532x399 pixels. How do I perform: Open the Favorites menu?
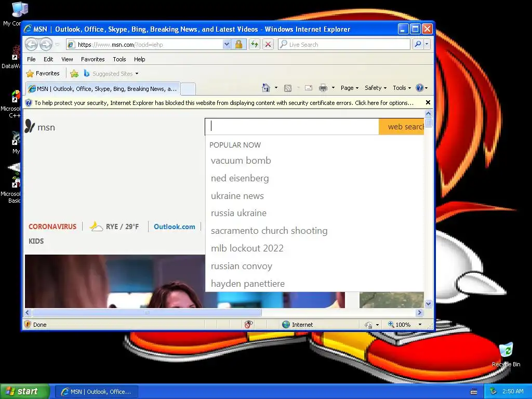(x=92, y=59)
